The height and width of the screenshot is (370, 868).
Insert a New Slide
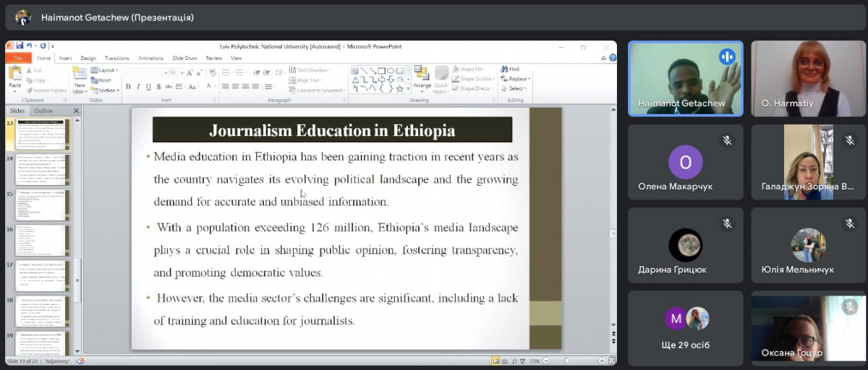pos(80,77)
